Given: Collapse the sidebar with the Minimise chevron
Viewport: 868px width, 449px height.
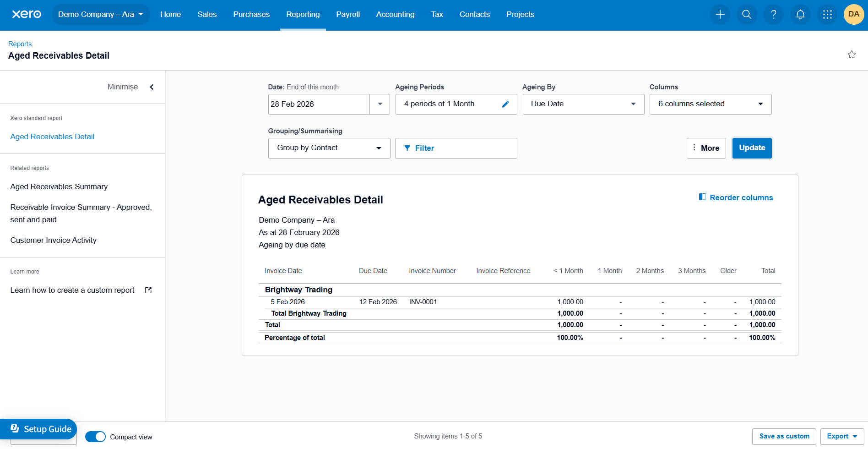Looking at the screenshot, I should pyautogui.click(x=152, y=87).
